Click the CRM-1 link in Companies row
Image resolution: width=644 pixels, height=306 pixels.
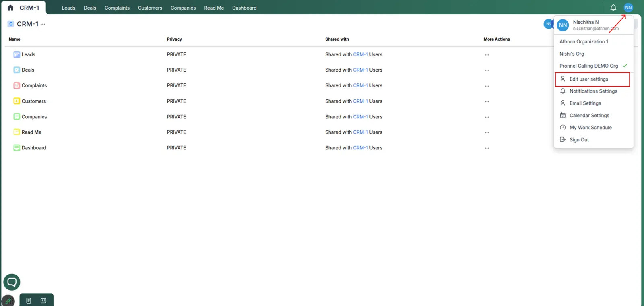coord(360,117)
